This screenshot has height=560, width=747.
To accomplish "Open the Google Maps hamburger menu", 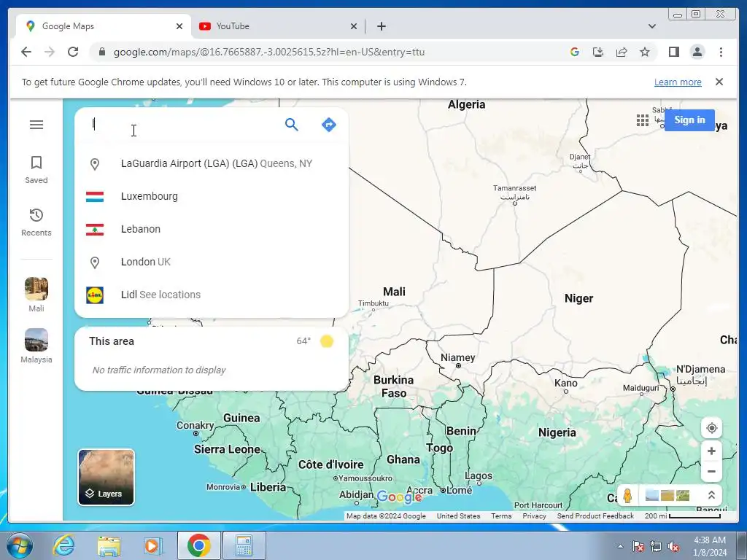I will pos(36,125).
